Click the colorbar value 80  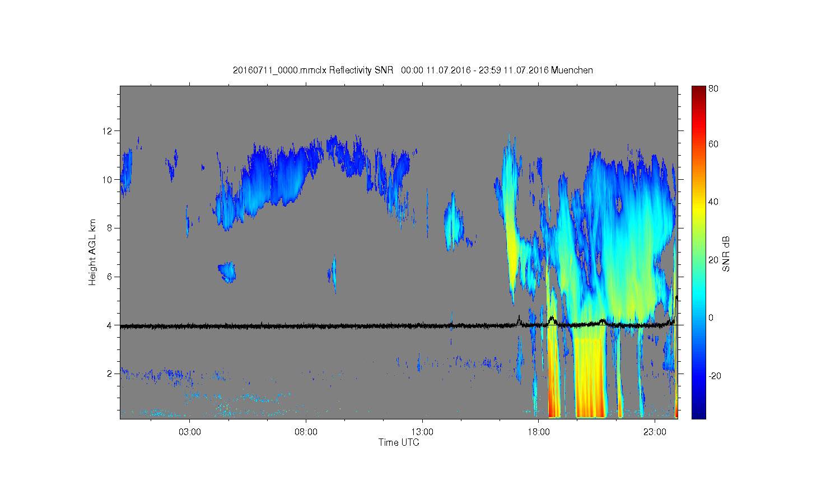pyautogui.click(x=713, y=88)
